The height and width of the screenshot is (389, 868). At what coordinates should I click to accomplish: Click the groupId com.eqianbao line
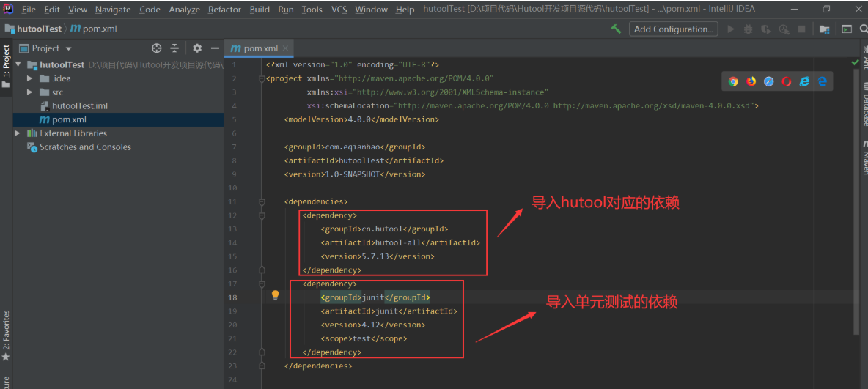355,147
